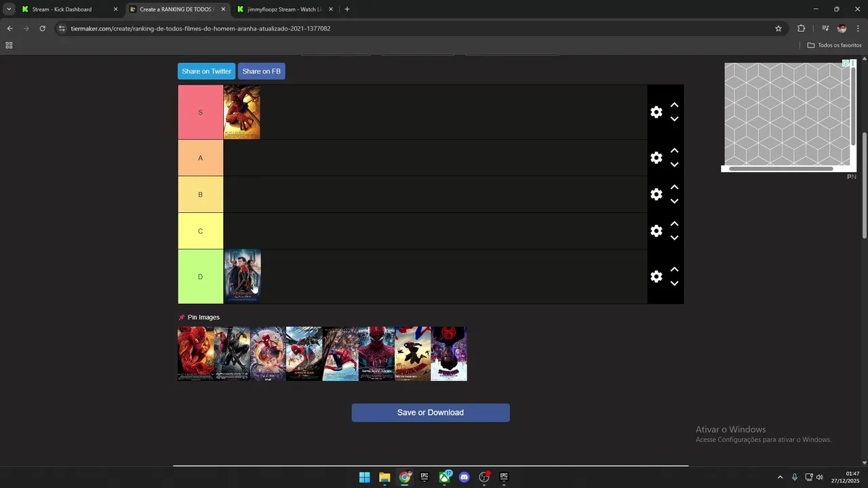Open settings gear for the C tier row
Screen dimensions: 868x488
pyautogui.click(x=656, y=231)
